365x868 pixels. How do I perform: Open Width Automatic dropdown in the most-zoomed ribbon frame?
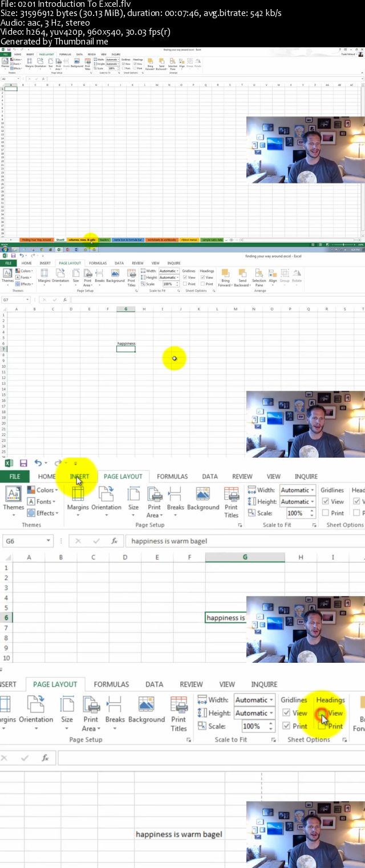271,700
